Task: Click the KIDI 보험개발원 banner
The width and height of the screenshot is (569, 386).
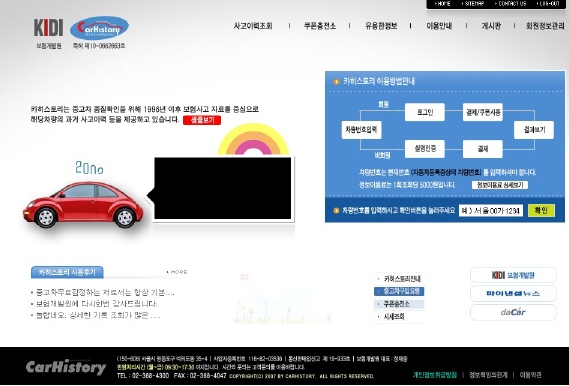Action: [513, 275]
